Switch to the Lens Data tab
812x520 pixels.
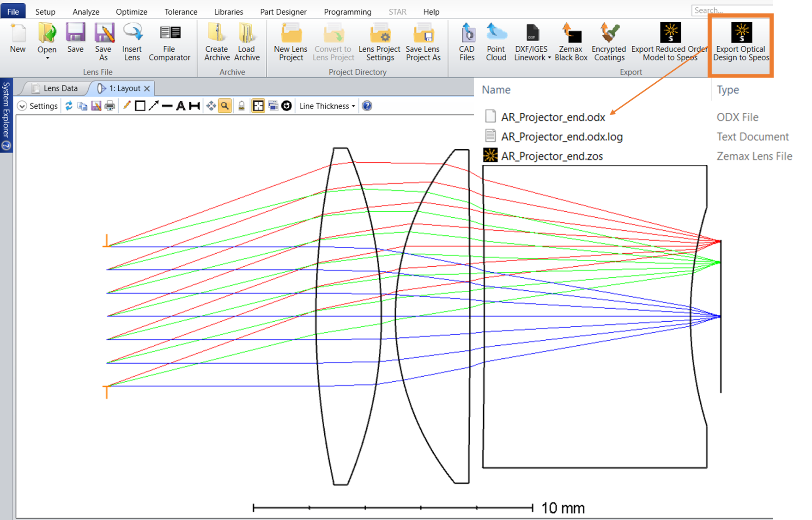pos(60,88)
